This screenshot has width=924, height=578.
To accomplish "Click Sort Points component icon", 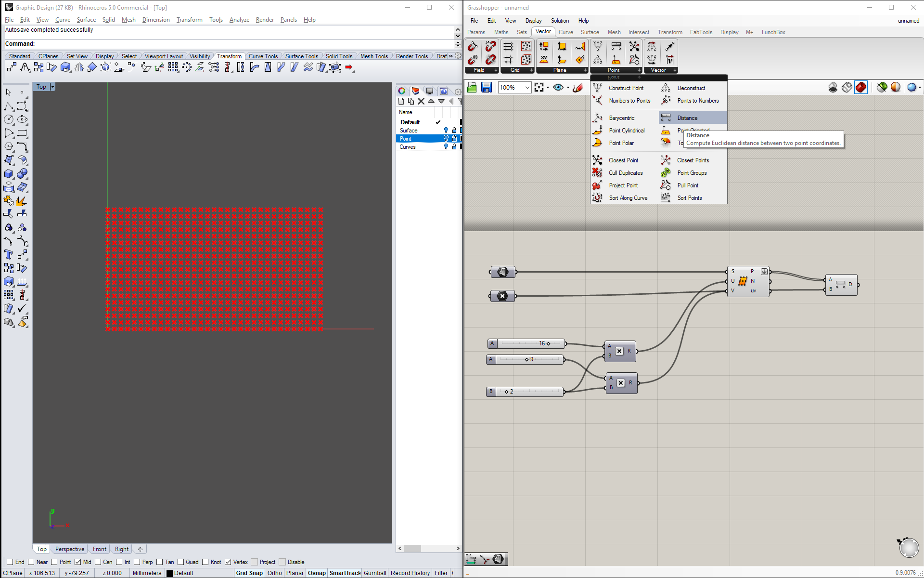I will 666,198.
